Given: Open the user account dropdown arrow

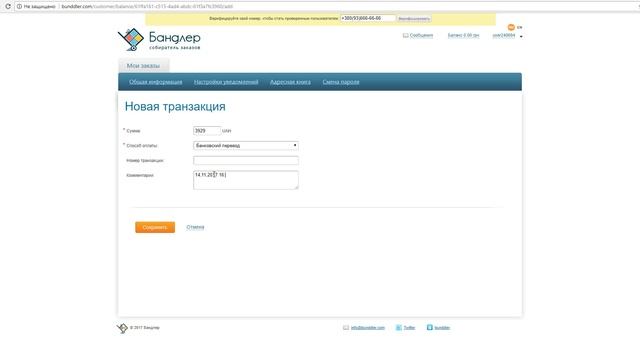Looking at the screenshot, I should point(521,37).
